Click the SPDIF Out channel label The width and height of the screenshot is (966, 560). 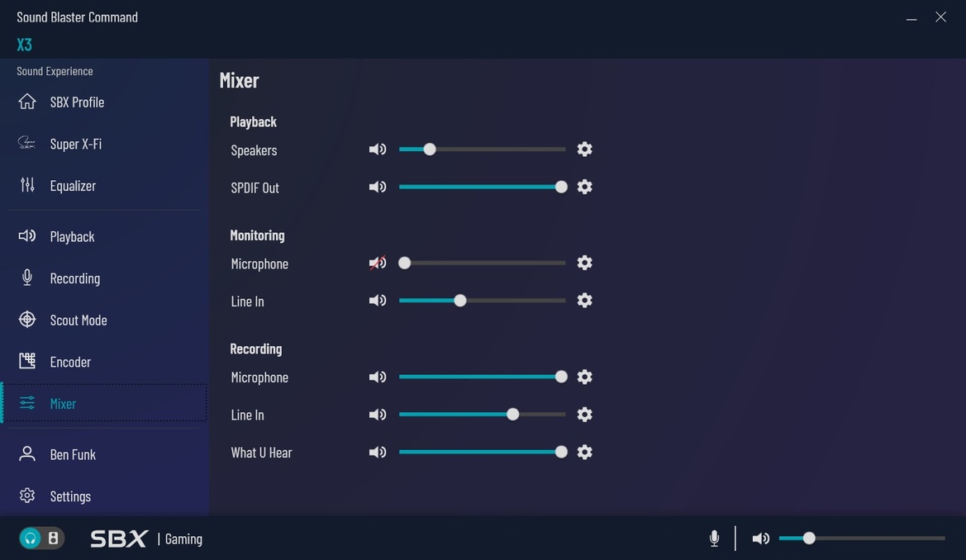(255, 187)
